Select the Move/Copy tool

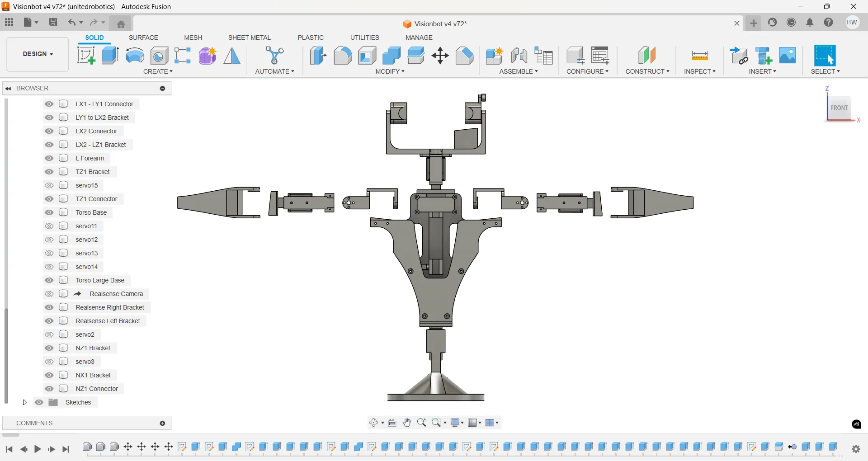440,56
